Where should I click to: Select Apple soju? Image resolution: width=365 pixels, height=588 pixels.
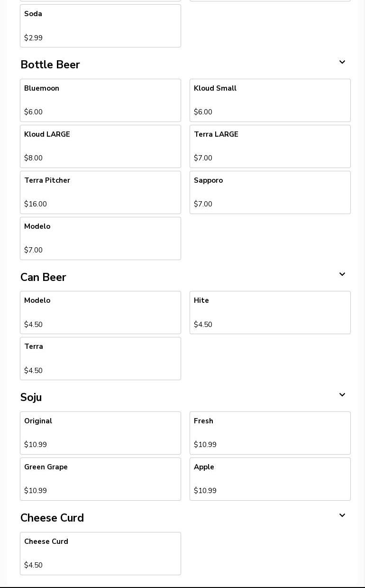(270, 479)
